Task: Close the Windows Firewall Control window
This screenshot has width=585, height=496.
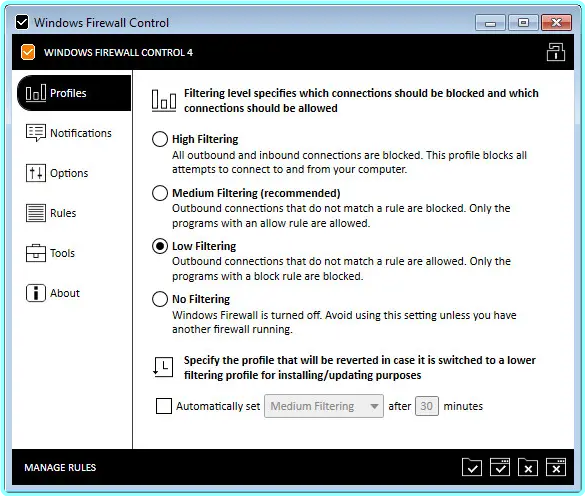Action: pos(556,22)
